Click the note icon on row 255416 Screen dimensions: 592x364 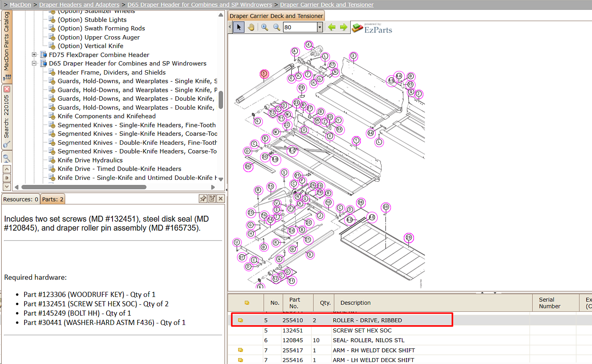coord(240,360)
